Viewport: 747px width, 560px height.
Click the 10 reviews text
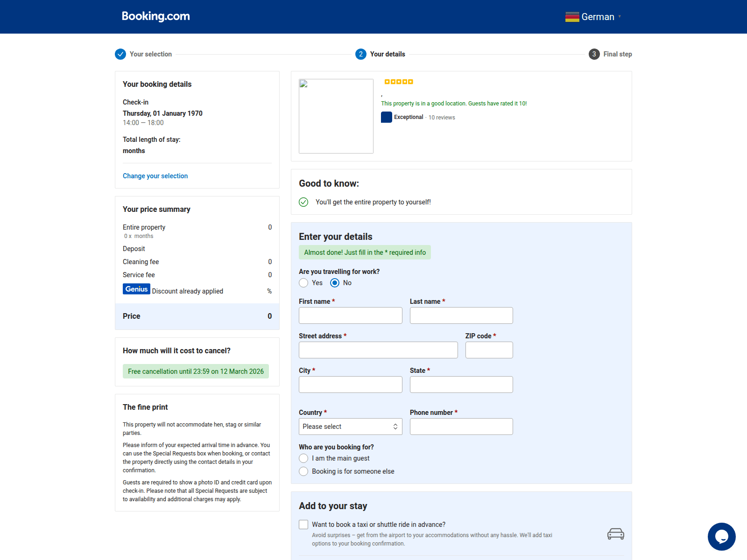tap(442, 118)
